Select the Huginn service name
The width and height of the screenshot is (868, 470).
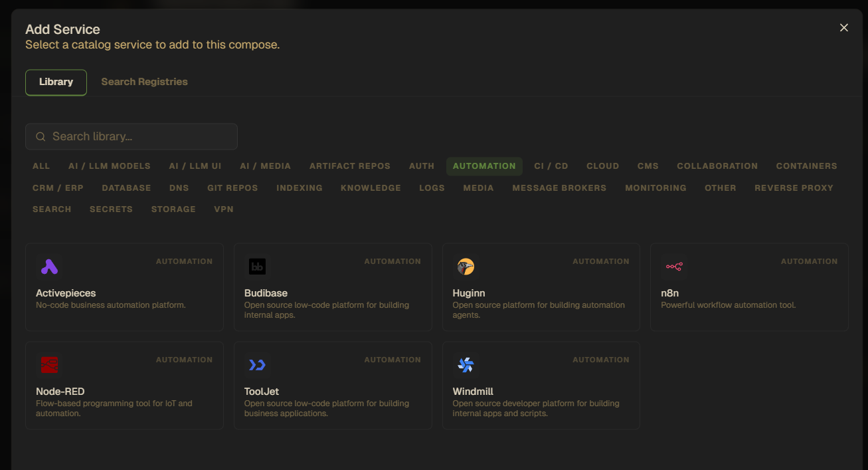pyautogui.click(x=469, y=293)
